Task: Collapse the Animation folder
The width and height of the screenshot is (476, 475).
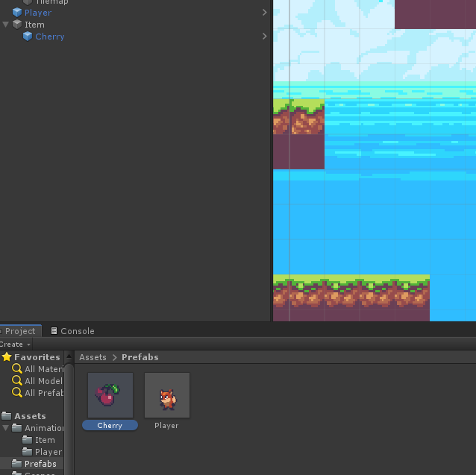Action: point(5,428)
